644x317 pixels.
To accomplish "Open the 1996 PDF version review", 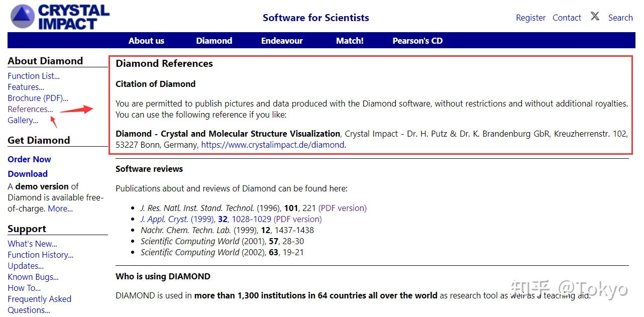I will tap(345, 207).
